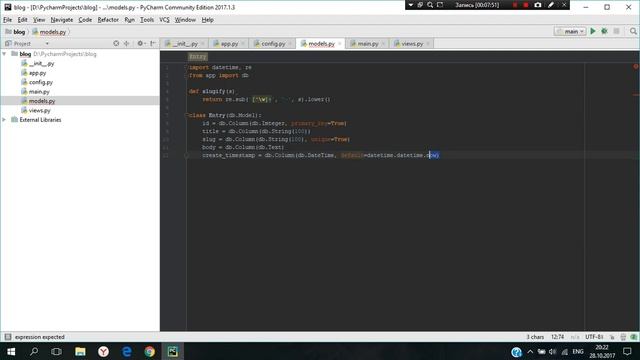
Task: Open the Refactor menu
Action: pyautogui.click(x=108, y=20)
